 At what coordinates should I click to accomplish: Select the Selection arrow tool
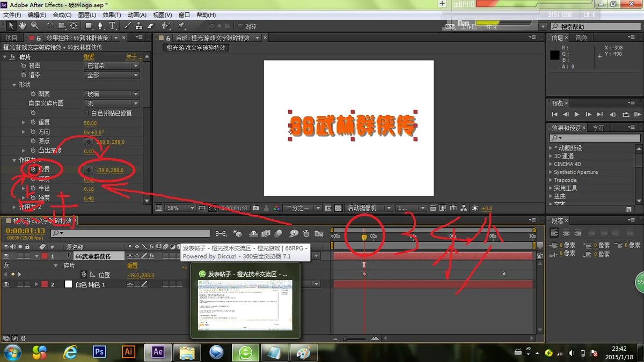[11, 26]
